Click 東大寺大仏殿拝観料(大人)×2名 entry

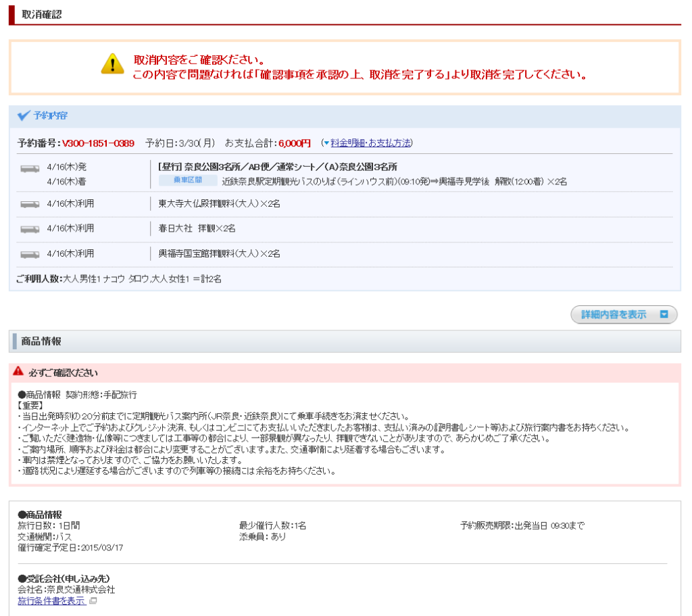pos(220,204)
